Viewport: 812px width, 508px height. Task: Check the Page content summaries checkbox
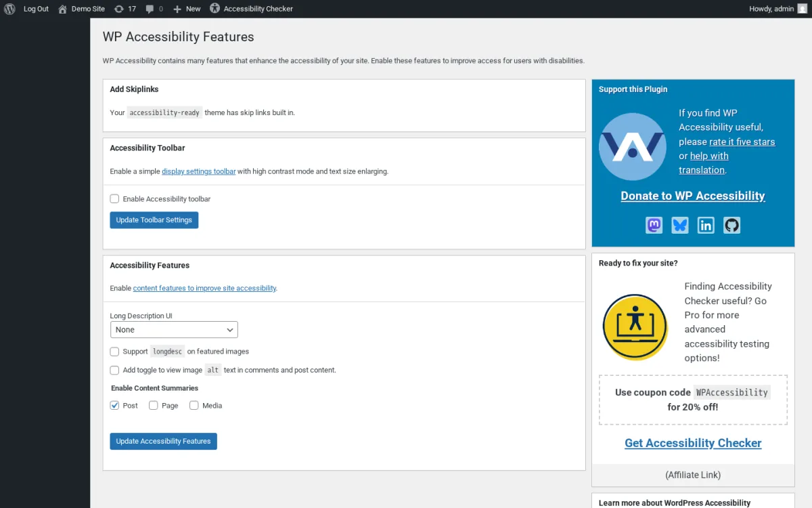[x=154, y=405]
